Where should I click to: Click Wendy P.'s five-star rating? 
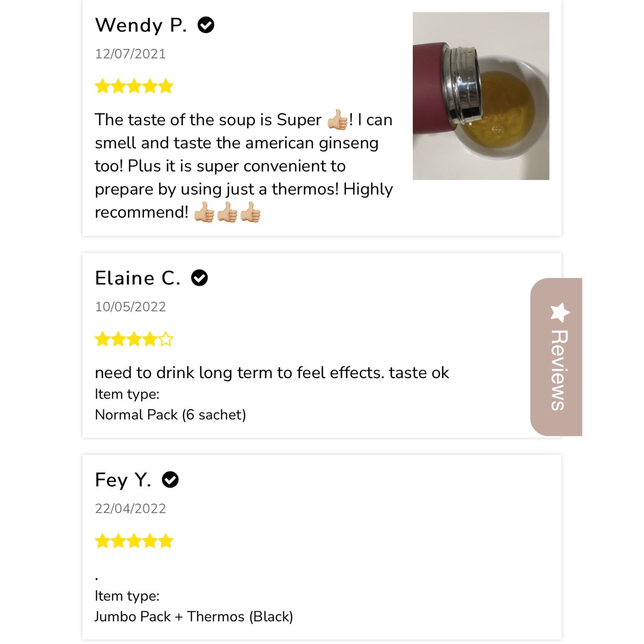pyautogui.click(x=134, y=86)
